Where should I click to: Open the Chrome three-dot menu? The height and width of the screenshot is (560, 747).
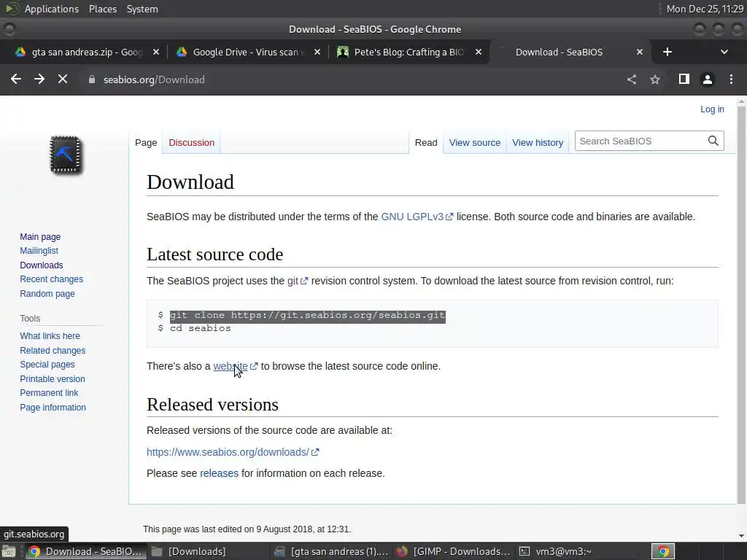coord(731,79)
